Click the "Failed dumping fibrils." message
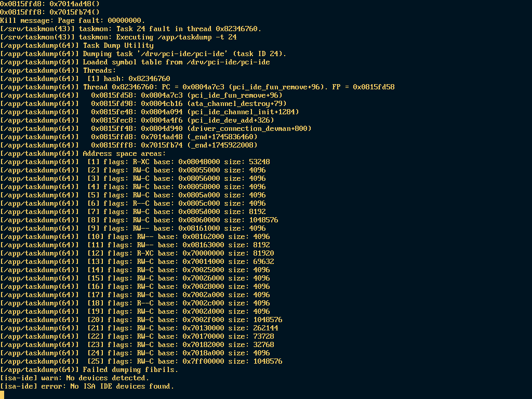This screenshot has height=399, width=532. [130, 369]
